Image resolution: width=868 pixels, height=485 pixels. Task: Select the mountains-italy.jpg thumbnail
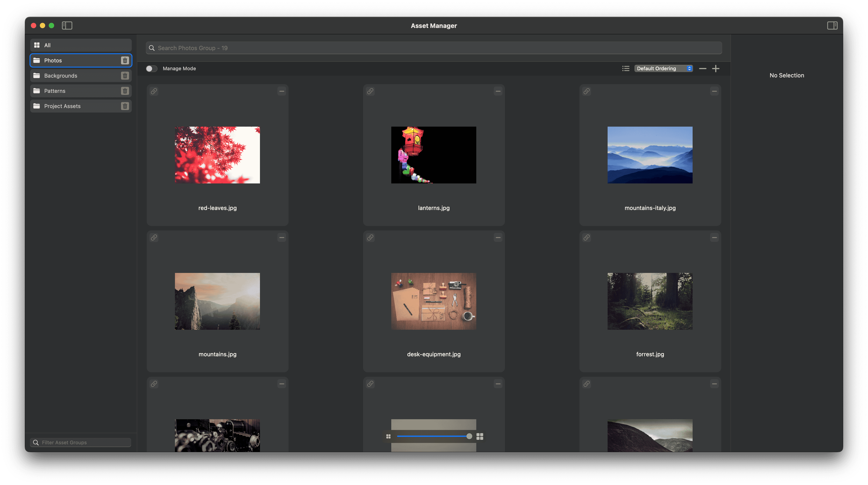pos(650,155)
